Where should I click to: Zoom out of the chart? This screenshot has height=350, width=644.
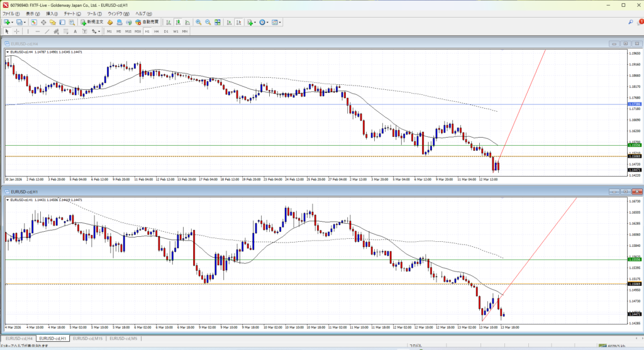(208, 22)
